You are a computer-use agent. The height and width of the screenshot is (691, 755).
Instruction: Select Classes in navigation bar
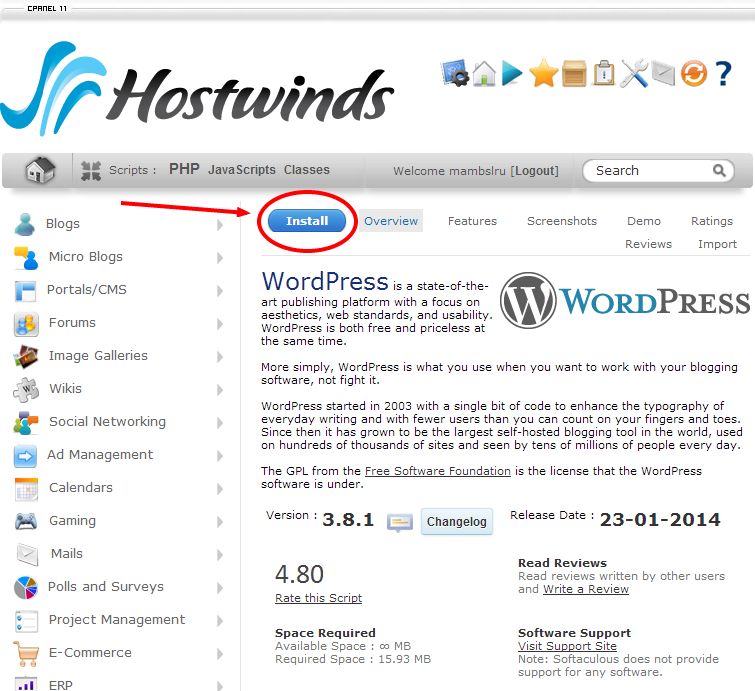tap(307, 169)
